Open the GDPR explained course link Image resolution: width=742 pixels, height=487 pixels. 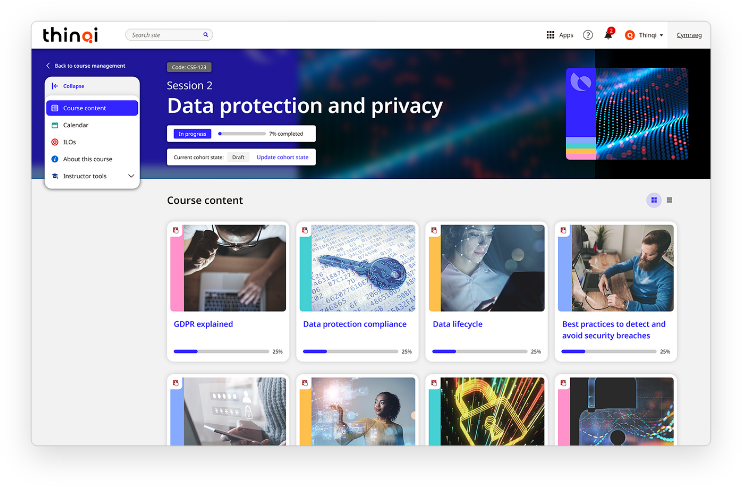(x=203, y=324)
